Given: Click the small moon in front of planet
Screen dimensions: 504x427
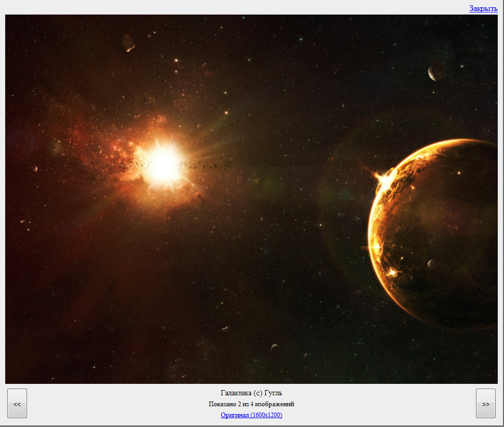Looking at the screenshot, I should tap(431, 263).
